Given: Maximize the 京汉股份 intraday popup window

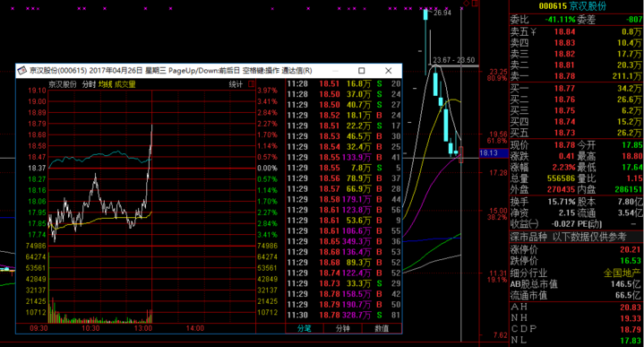Looking at the screenshot, I should point(362,71).
